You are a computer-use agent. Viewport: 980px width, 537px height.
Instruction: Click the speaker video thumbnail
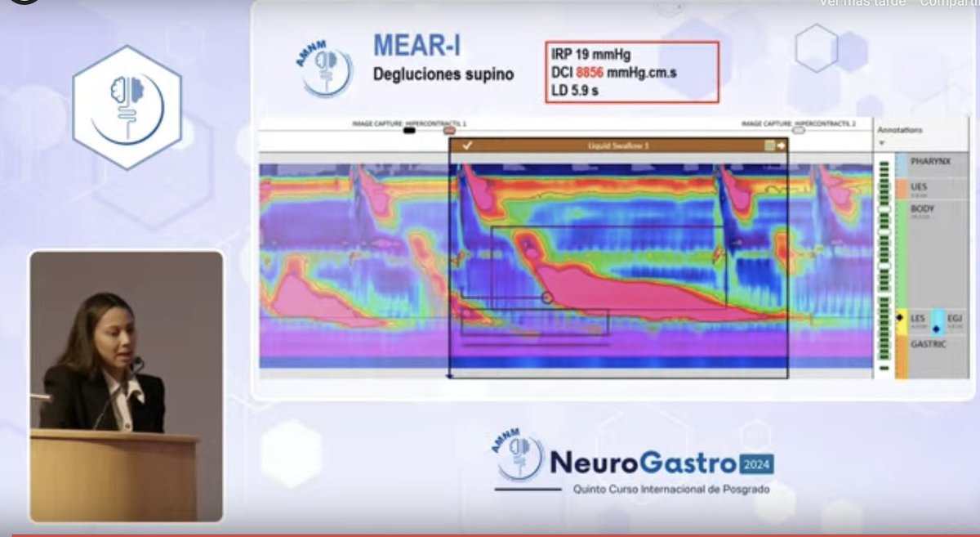click(127, 386)
